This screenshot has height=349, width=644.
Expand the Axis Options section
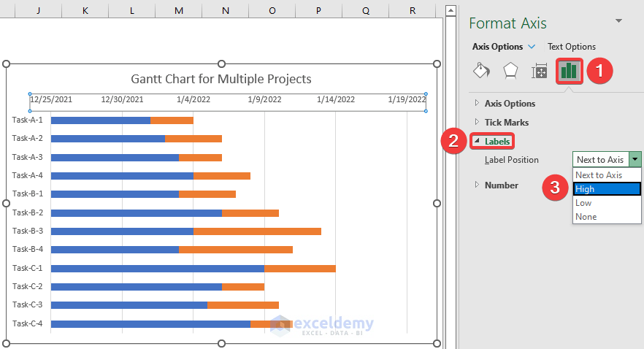coord(510,104)
